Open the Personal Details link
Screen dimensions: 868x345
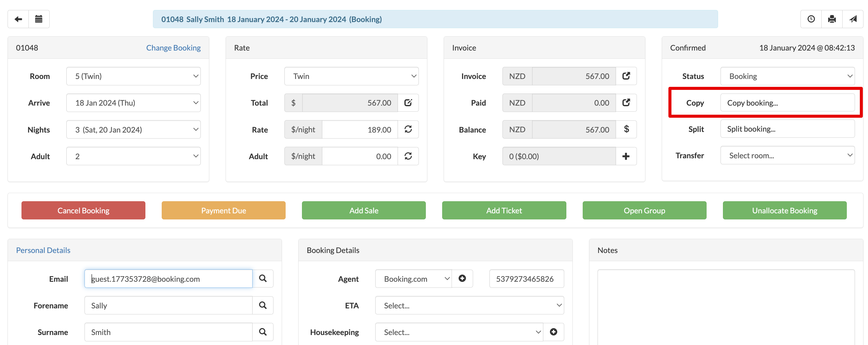click(x=43, y=250)
